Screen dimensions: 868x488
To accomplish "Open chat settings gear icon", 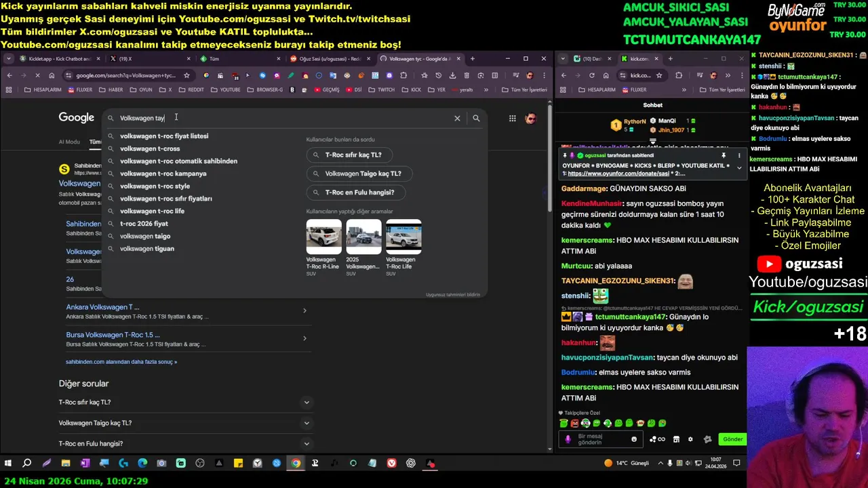I will (x=690, y=439).
